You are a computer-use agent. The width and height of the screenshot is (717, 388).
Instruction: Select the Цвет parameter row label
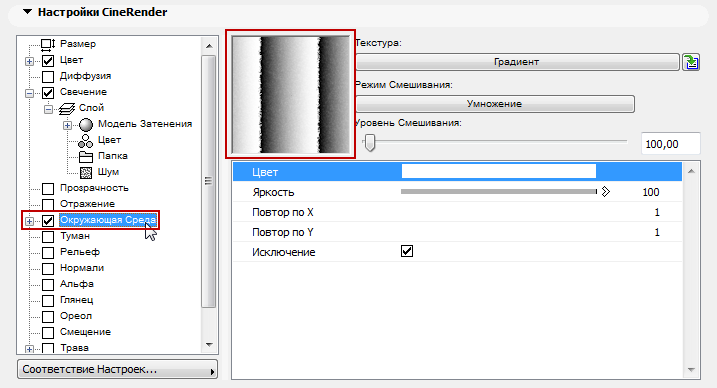265,172
